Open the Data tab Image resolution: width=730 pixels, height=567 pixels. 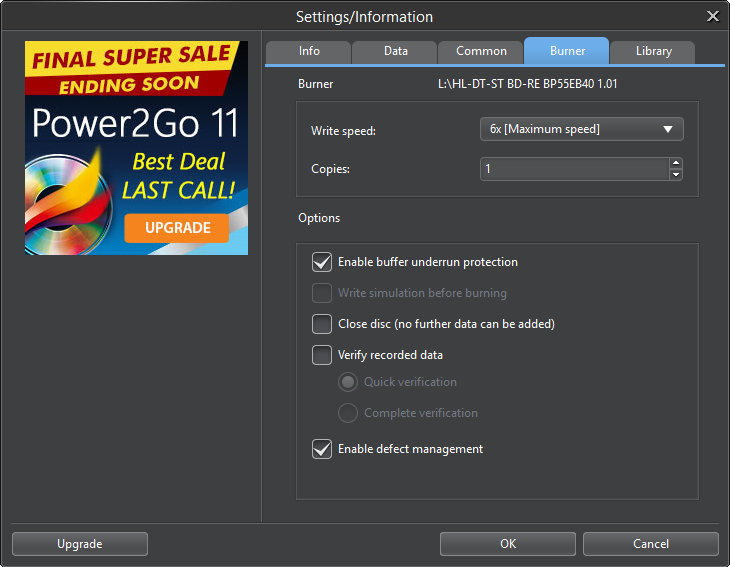tap(395, 51)
